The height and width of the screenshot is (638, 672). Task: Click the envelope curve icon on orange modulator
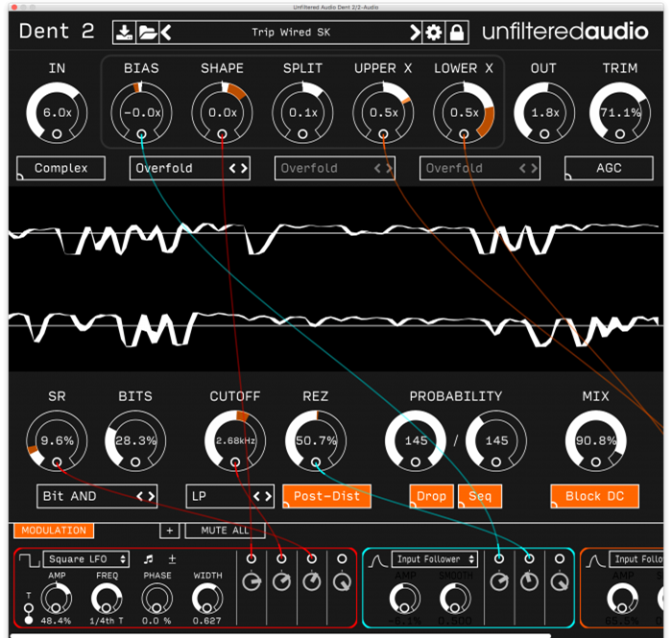596,560
